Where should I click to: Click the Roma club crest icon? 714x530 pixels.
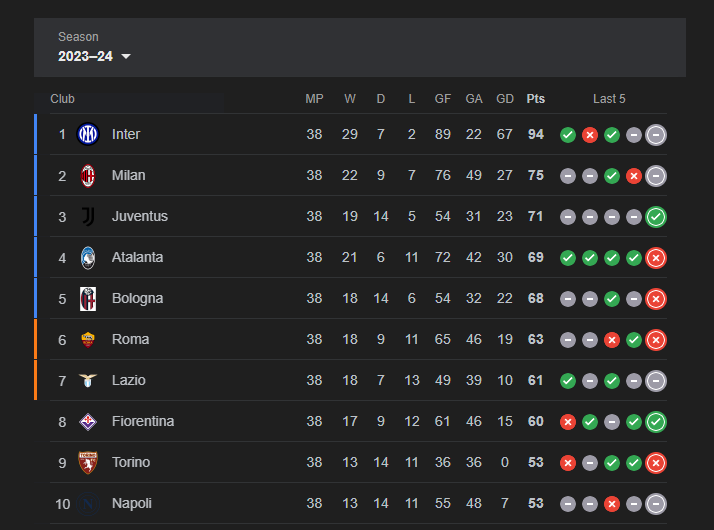(x=88, y=339)
